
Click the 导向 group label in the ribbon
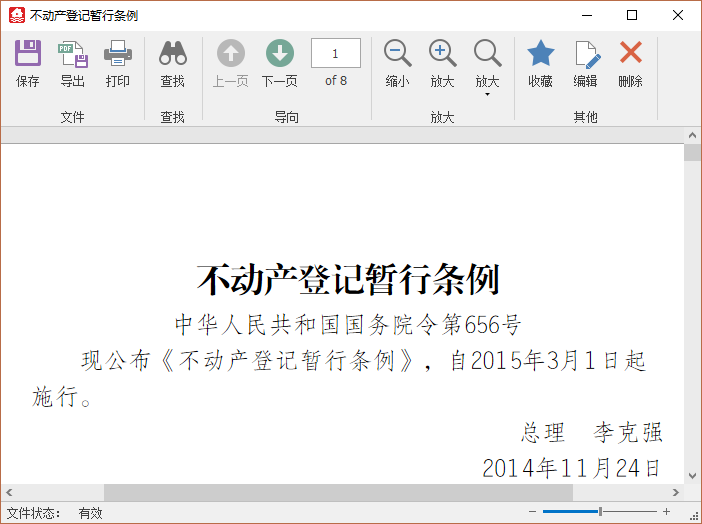click(x=287, y=117)
